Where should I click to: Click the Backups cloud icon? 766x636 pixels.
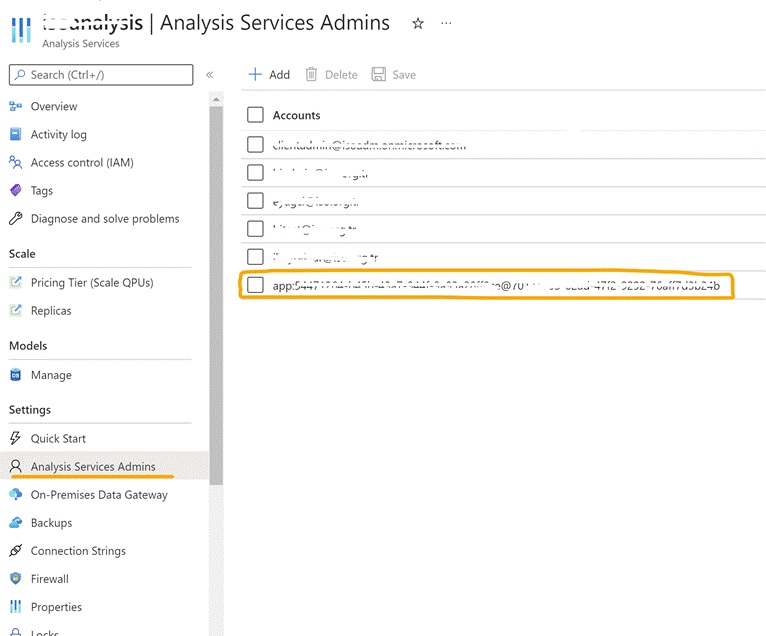click(15, 523)
